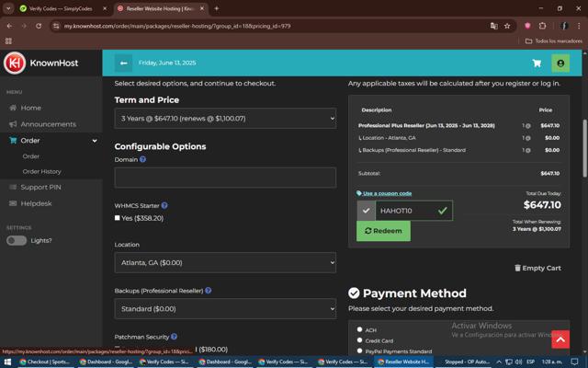Viewport: 588px width, 368px height.
Task: Click the page vertical scrollbar
Action: pos(584,148)
